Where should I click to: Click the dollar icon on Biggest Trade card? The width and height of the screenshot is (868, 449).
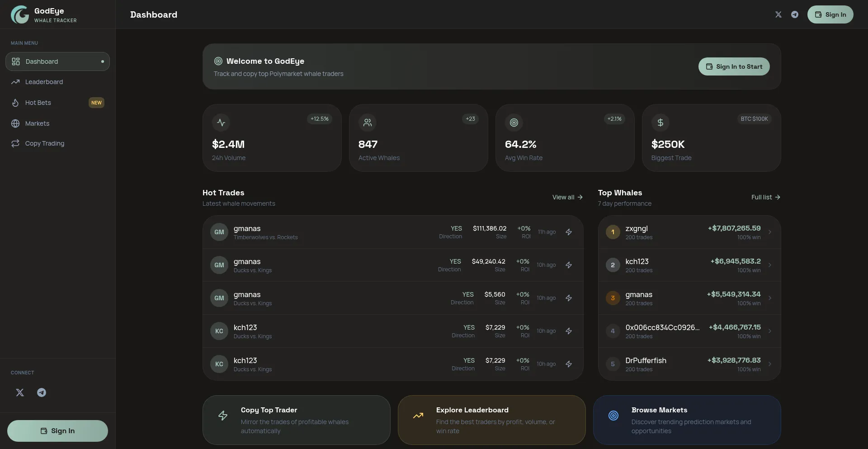660,123
